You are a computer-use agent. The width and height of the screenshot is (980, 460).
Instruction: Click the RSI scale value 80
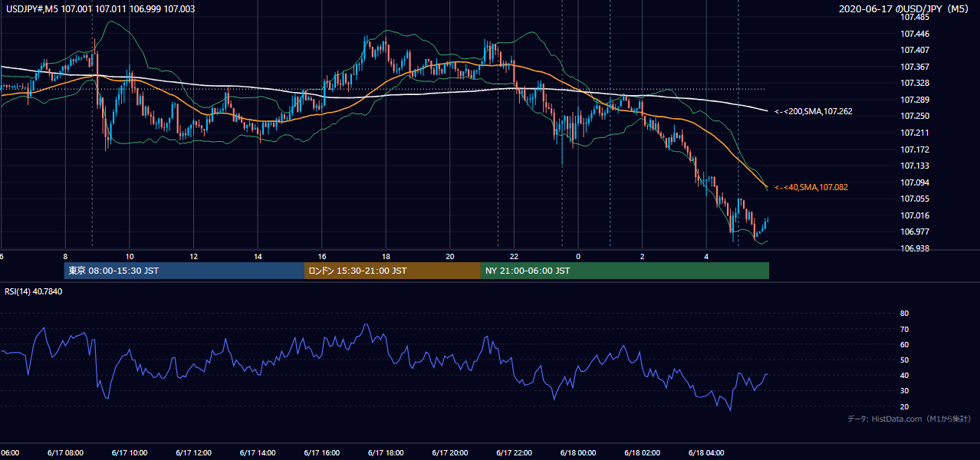click(x=904, y=314)
